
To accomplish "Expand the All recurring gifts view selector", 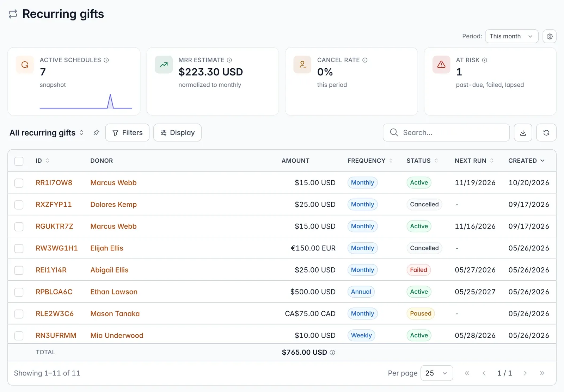I will (47, 132).
